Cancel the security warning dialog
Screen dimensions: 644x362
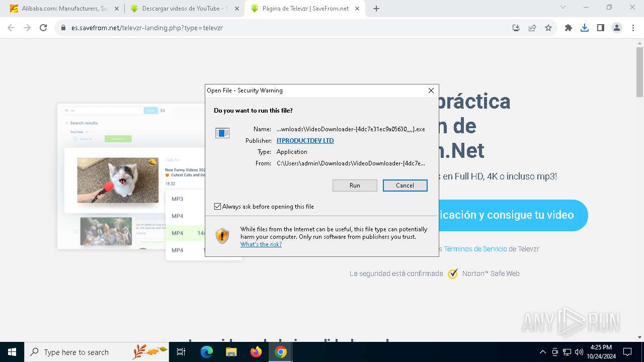tap(405, 186)
